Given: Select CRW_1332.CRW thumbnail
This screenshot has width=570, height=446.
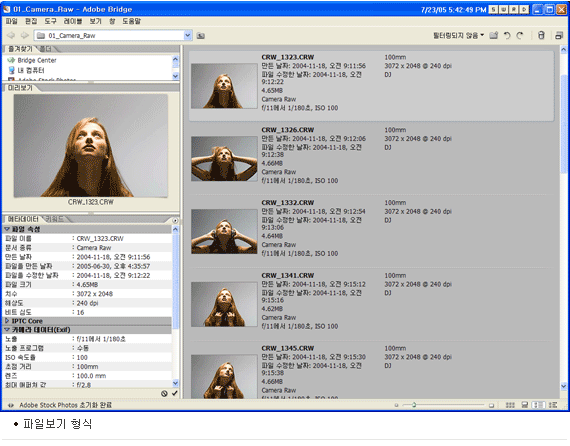Looking at the screenshot, I should pyautogui.click(x=224, y=232).
